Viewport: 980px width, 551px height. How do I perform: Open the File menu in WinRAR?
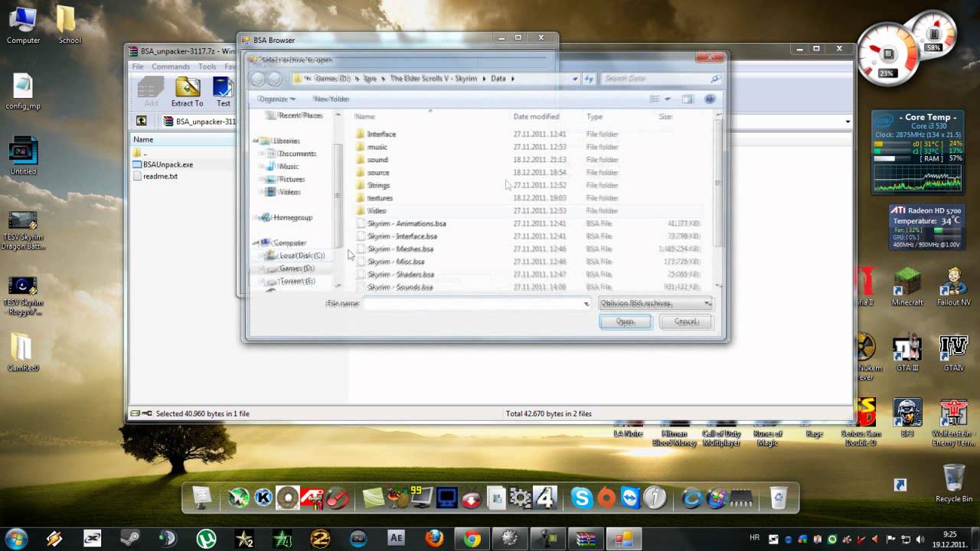point(138,67)
